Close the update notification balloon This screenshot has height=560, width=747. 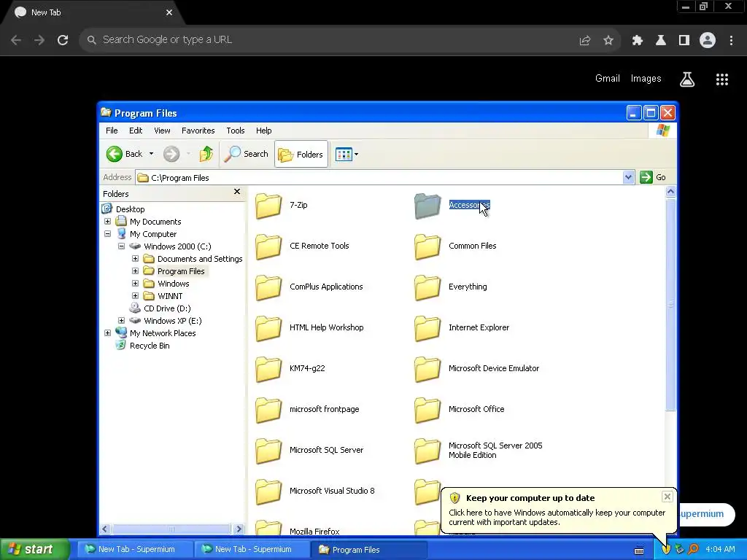click(667, 497)
